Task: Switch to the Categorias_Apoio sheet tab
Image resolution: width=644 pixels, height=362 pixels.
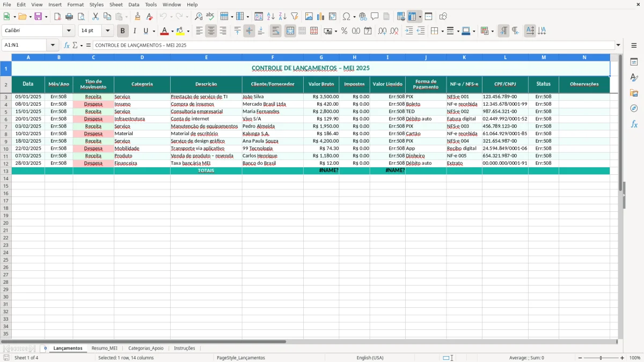Action: (x=145, y=348)
